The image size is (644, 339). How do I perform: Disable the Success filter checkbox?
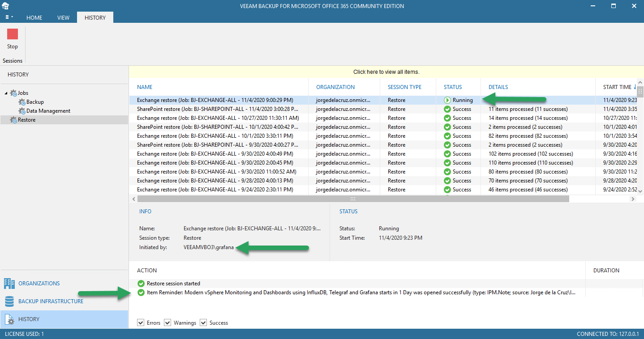pyautogui.click(x=203, y=322)
